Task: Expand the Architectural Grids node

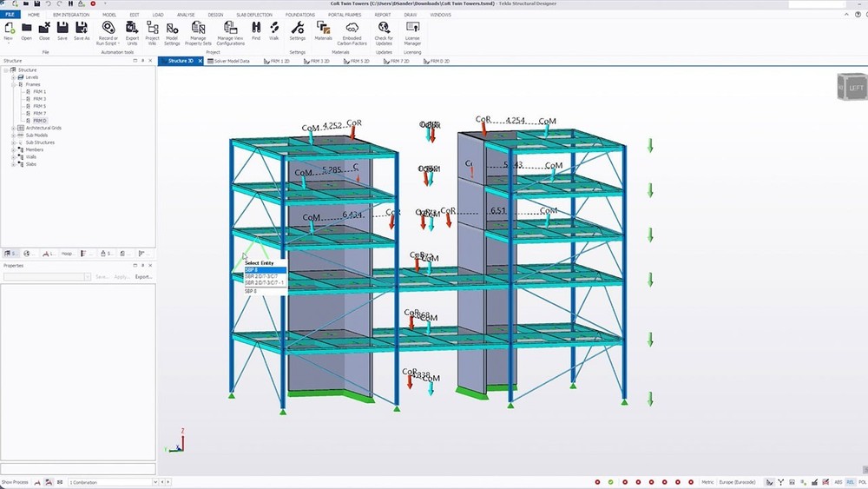Action: tap(13, 128)
